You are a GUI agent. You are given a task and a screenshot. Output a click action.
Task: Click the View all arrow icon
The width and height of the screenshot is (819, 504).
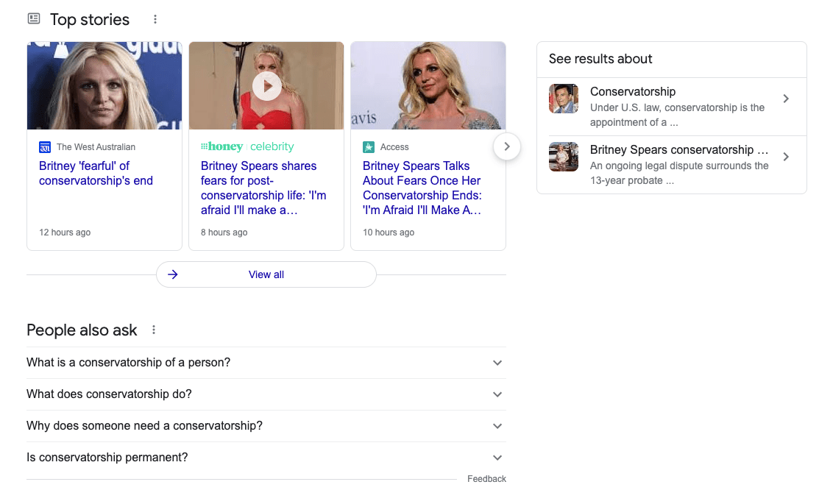pyautogui.click(x=172, y=274)
